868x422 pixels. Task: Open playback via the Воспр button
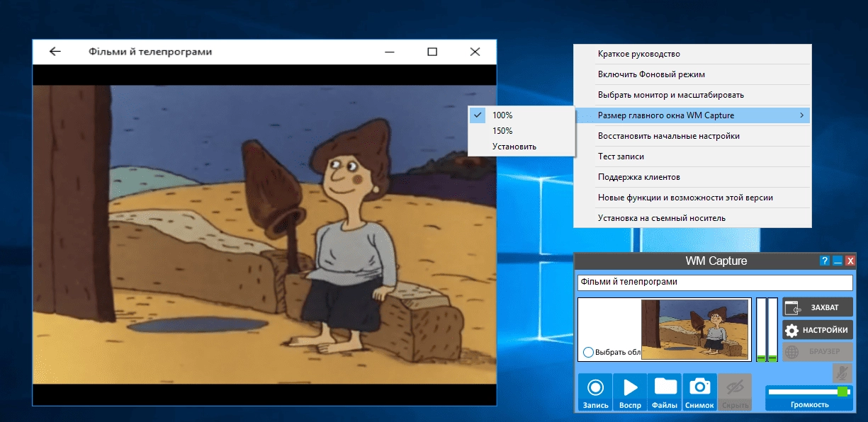coord(630,392)
